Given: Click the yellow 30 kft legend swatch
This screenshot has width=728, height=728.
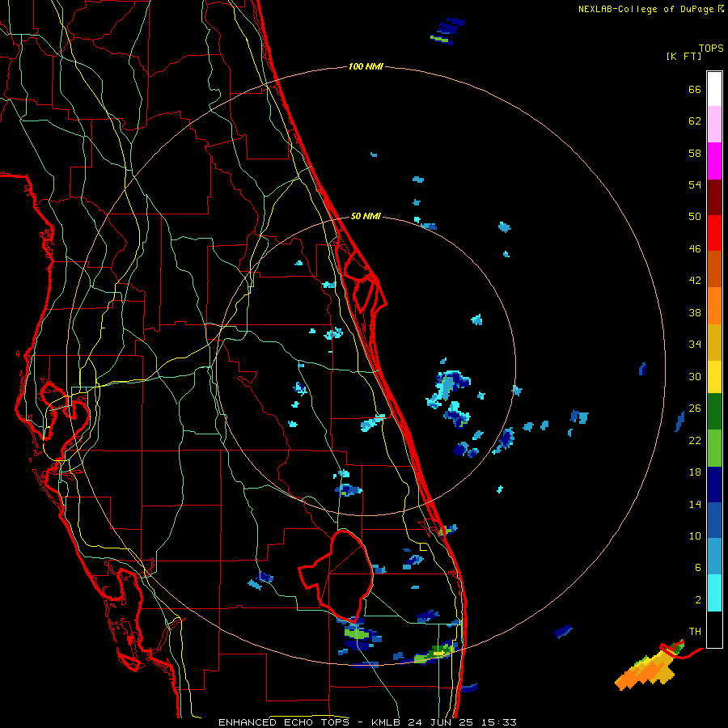Looking at the screenshot, I should click(x=714, y=377).
